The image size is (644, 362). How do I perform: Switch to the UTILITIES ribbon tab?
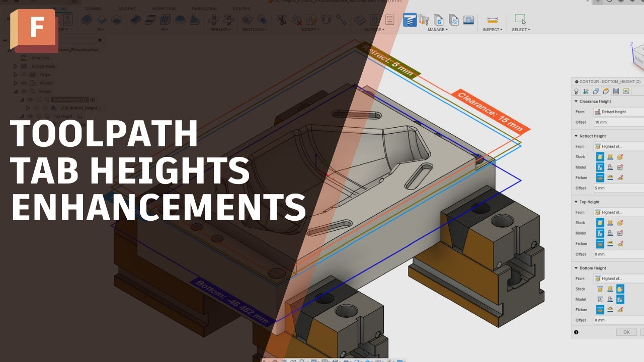click(242, 9)
